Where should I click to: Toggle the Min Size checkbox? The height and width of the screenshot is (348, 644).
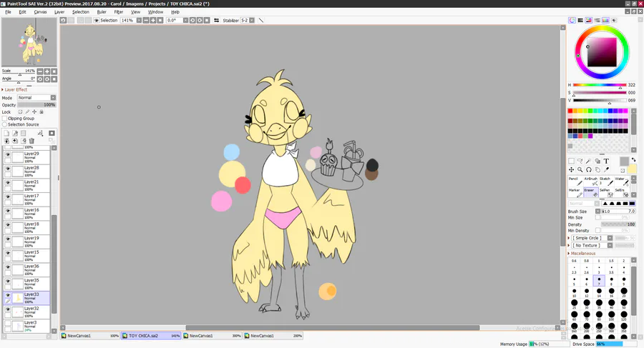pos(598,217)
